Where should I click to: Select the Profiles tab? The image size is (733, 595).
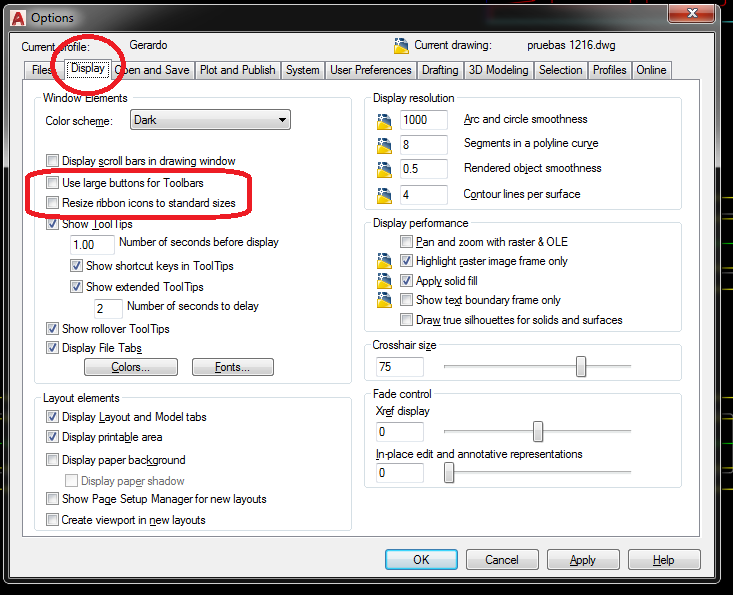610,70
